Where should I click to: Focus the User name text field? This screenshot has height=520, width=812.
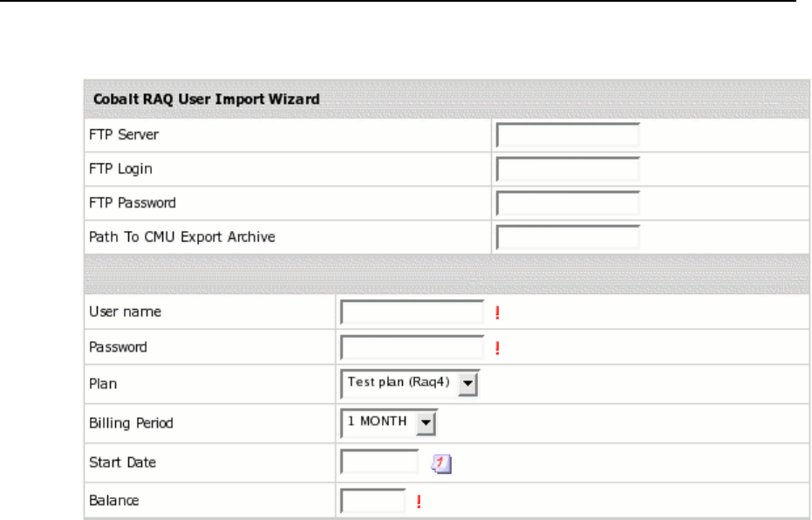(x=412, y=312)
